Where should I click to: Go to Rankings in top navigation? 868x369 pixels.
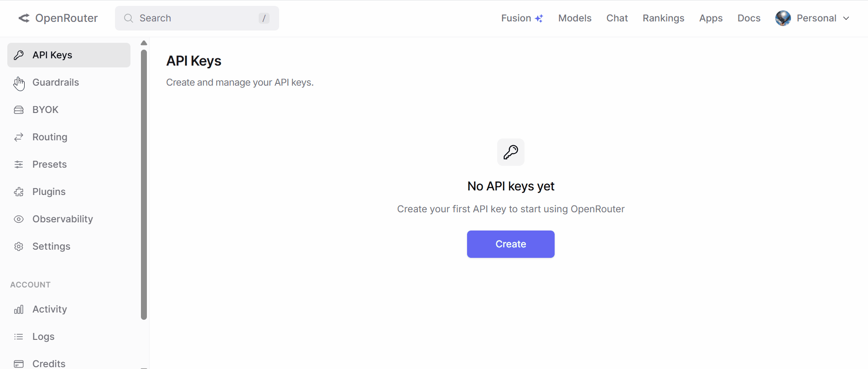click(x=663, y=18)
